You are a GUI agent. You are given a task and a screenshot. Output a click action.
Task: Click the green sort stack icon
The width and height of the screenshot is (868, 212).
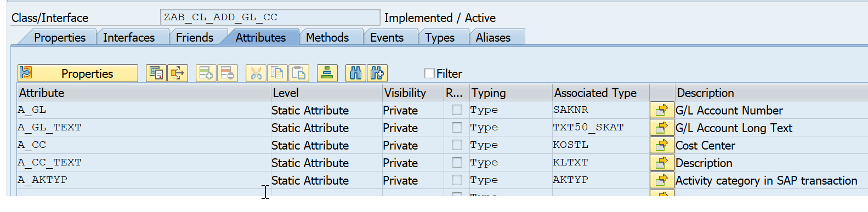327,73
